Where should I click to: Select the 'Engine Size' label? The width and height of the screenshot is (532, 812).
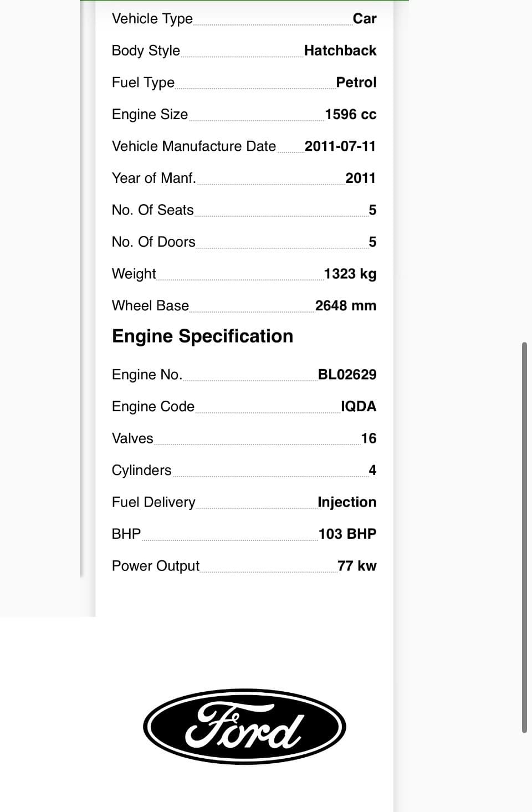150,114
